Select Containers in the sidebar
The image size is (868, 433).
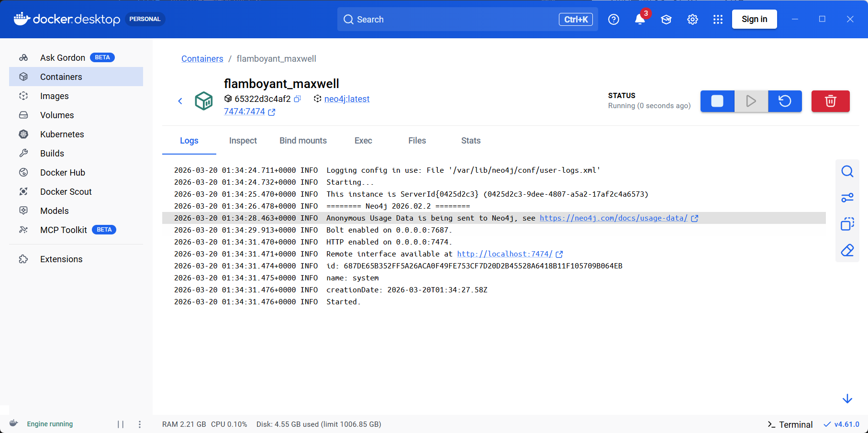click(x=76, y=77)
